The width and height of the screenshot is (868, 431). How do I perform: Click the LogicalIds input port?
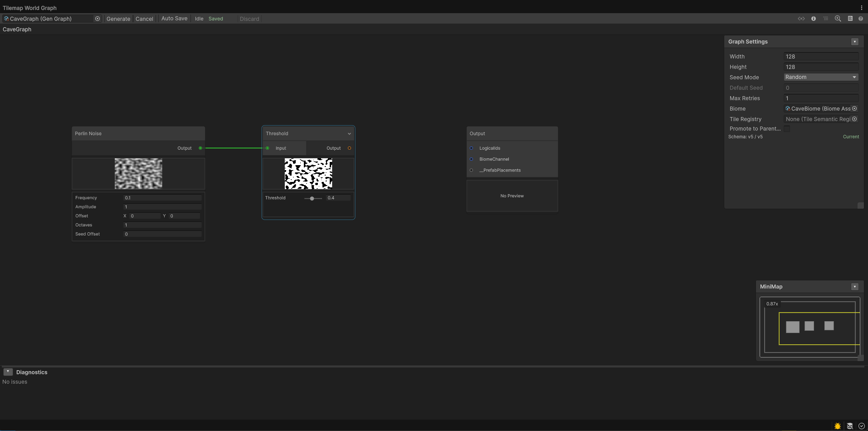[x=472, y=148]
